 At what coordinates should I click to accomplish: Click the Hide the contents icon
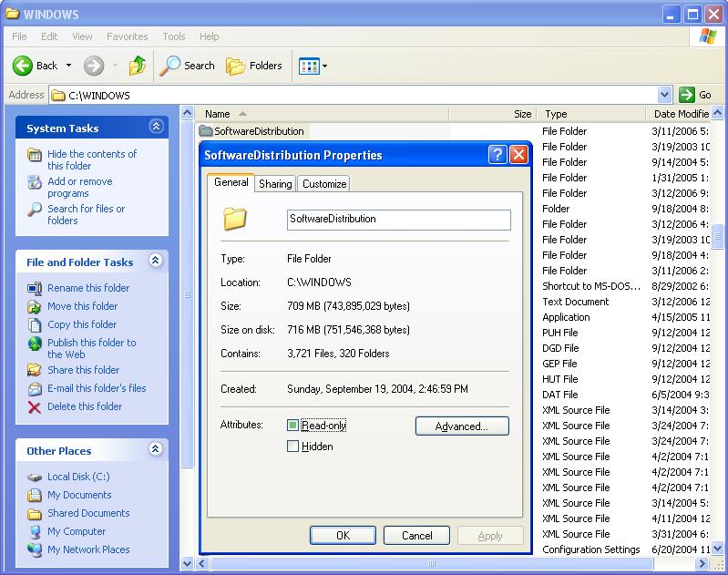coord(35,154)
